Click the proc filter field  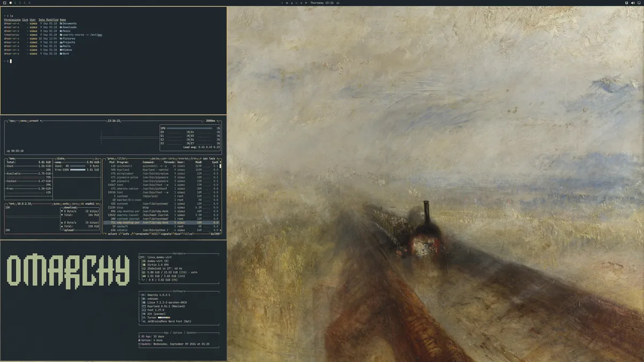[121, 158]
